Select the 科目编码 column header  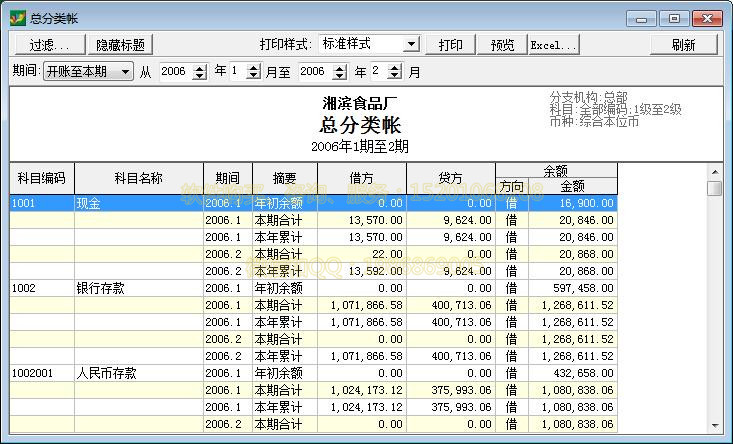[x=41, y=178]
